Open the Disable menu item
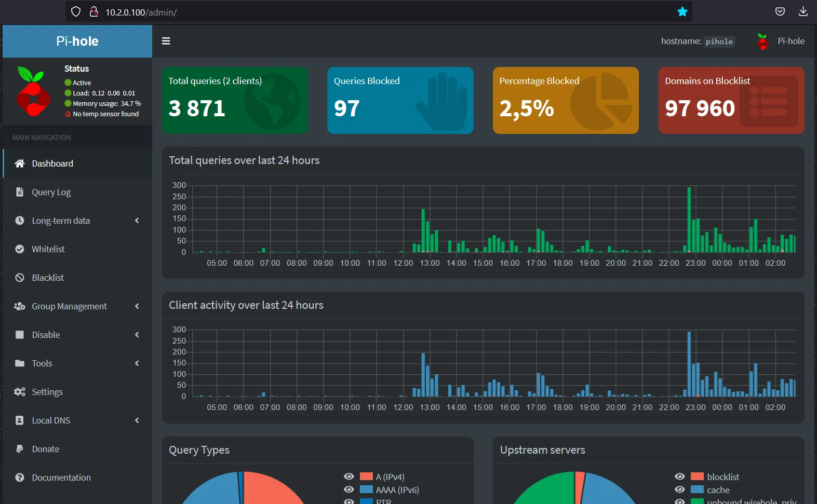The image size is (817, 504). (x=77, y=335)
